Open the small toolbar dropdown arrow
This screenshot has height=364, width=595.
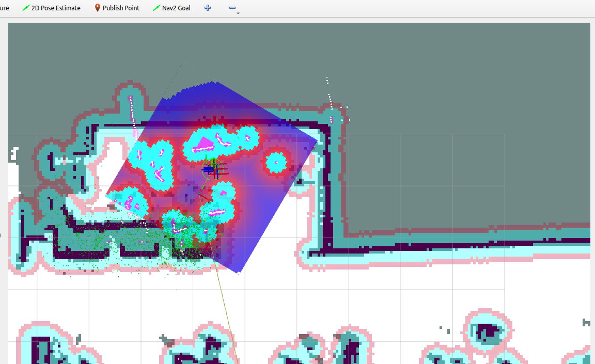[238, 13]
